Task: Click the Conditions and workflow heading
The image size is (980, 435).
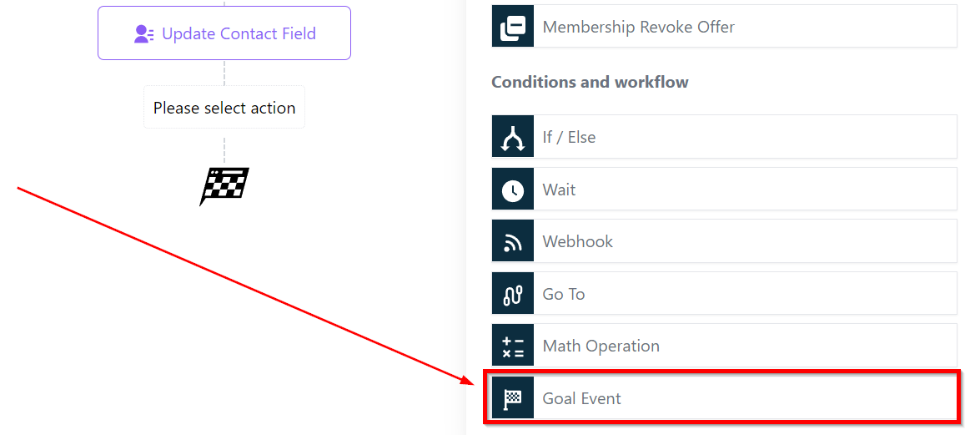Action: pyautogui.click(x=590, y=82)
